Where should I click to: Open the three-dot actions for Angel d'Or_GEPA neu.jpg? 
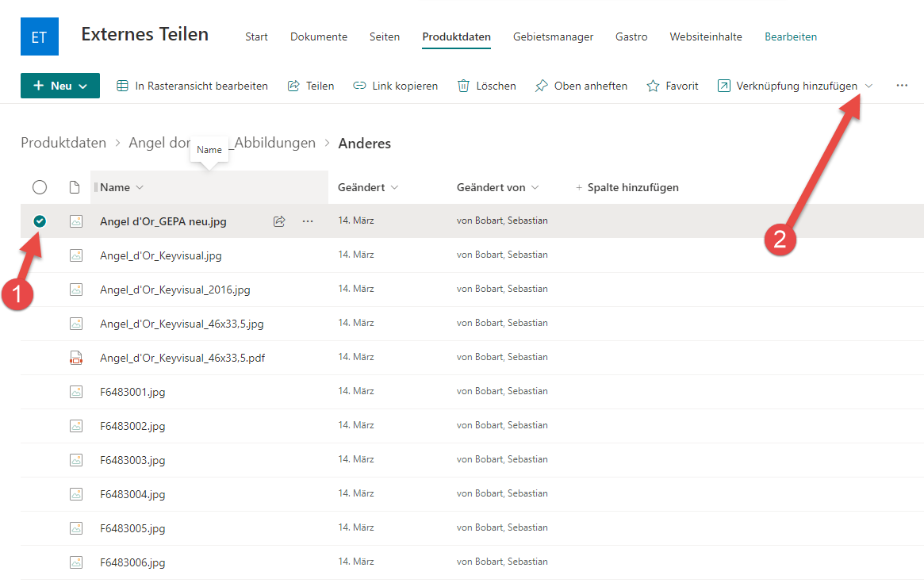click(x=308, y=222)
